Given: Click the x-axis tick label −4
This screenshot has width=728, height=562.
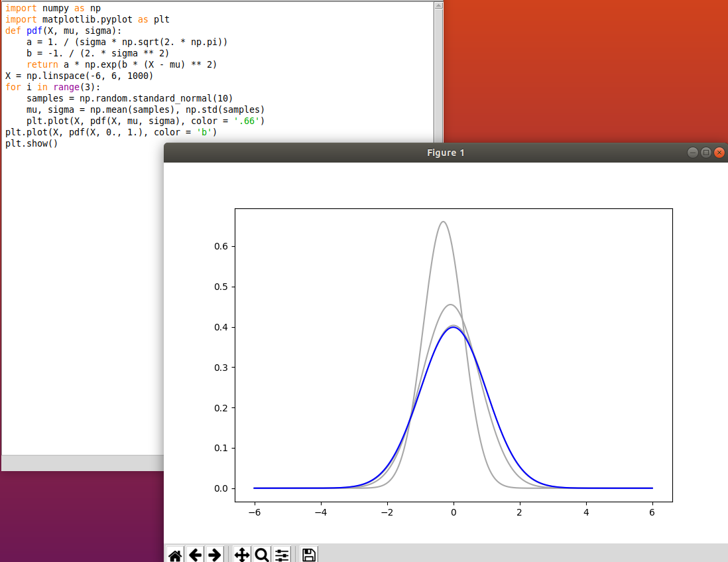Looking at the screenshot, I should [x=321, y=512].
